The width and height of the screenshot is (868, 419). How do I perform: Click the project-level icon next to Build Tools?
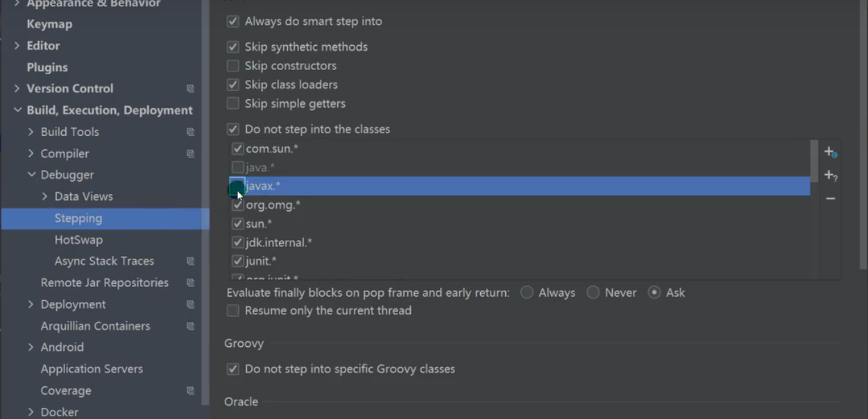190,132
